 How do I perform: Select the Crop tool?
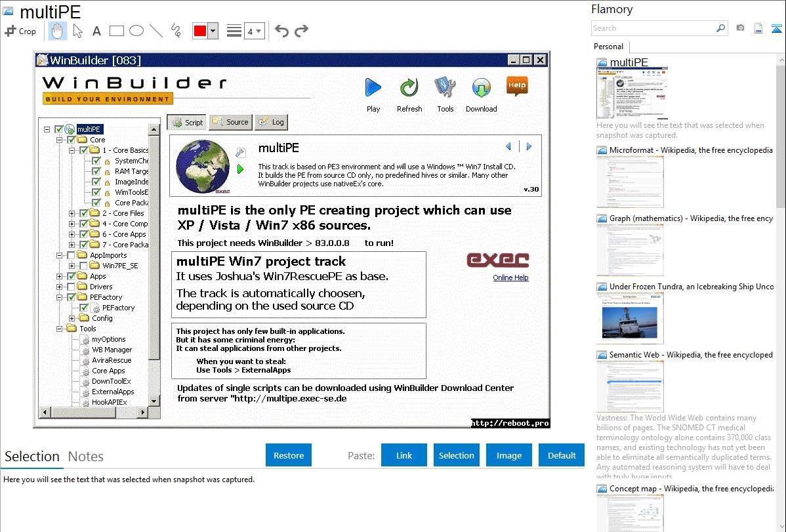coord(20,31)
